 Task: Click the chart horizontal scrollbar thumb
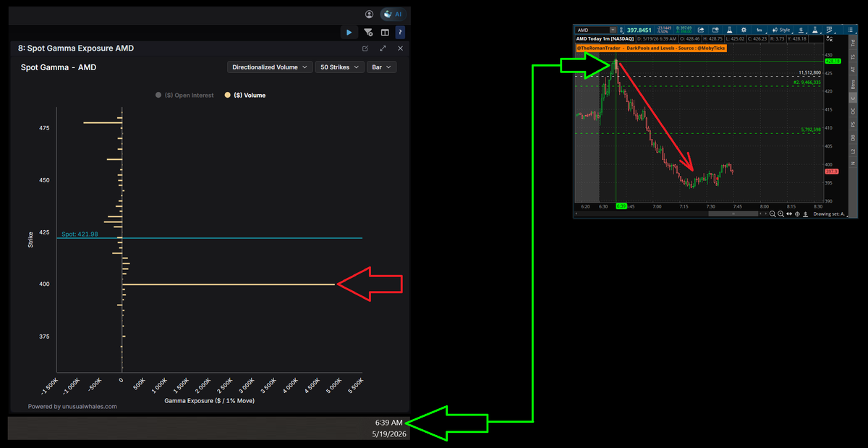pos(733,214)
